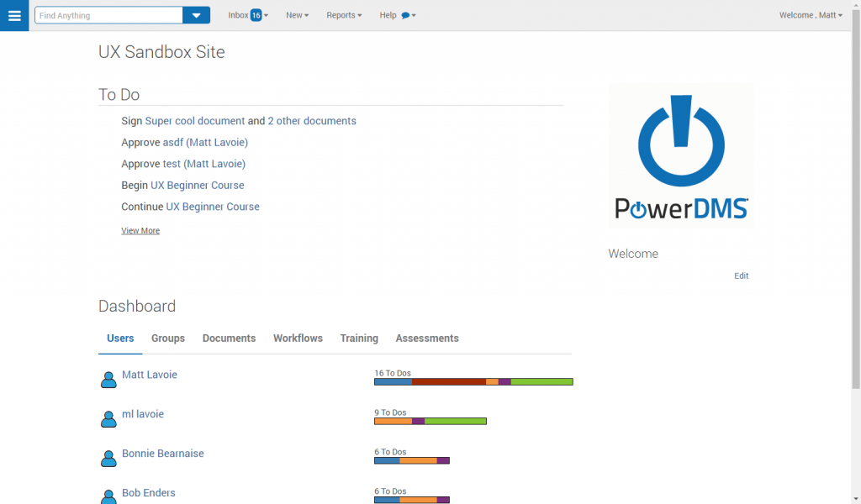Open the hamburger main menu

pyautogui.click(x=14, y=15)
